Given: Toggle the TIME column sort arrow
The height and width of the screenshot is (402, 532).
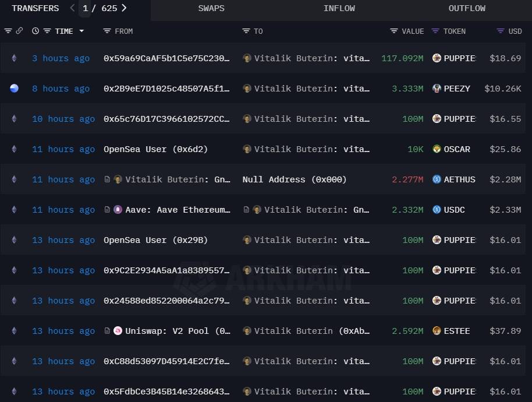Looking at the screenshot, I should [x=81, y=31].
